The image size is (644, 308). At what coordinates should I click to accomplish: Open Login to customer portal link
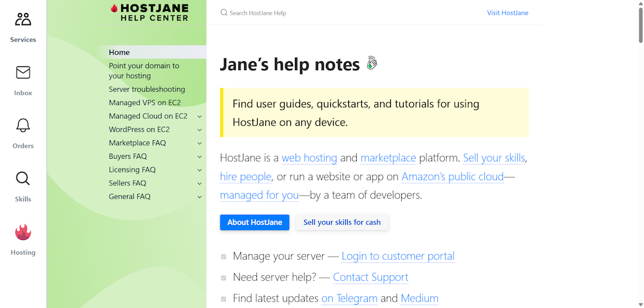398,257
